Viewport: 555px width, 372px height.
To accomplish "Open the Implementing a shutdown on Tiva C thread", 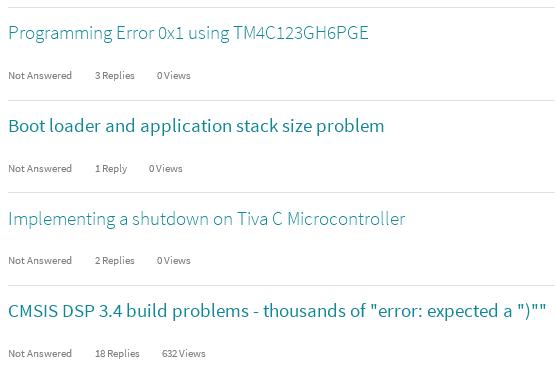I will coord(207,219).
